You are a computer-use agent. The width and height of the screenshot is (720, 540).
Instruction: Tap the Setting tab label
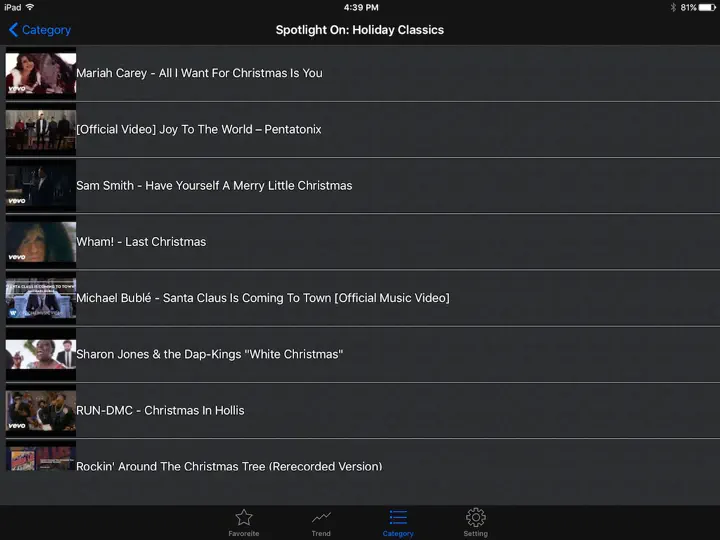476,534
